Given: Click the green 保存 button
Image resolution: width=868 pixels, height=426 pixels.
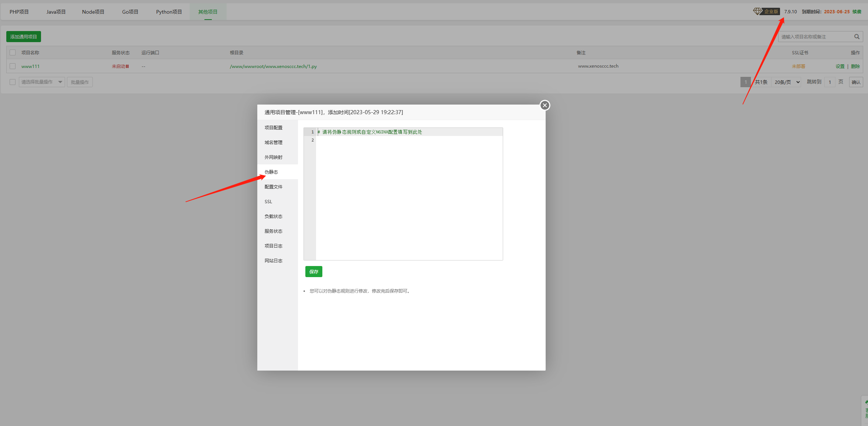Looking at the screenshot, I should (x=314, y=272).
